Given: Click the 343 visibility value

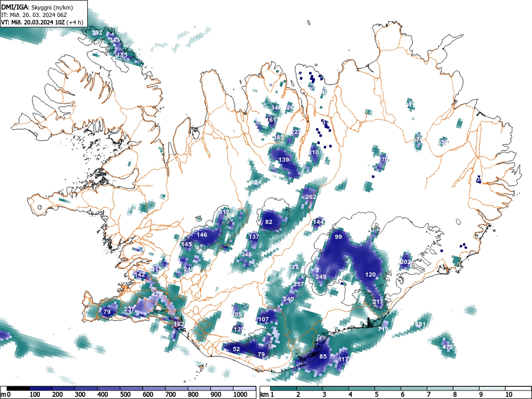Looking at the screenshot, I should (x=115, y=40).
